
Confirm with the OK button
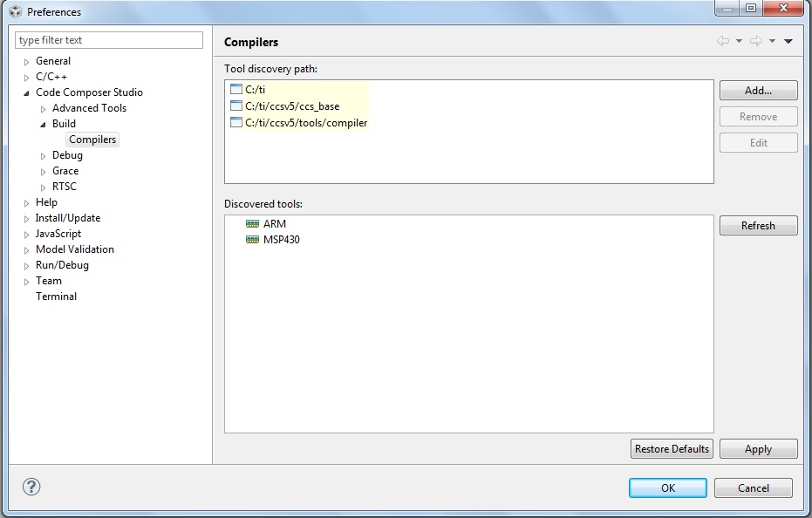click(x=668, y=488)
